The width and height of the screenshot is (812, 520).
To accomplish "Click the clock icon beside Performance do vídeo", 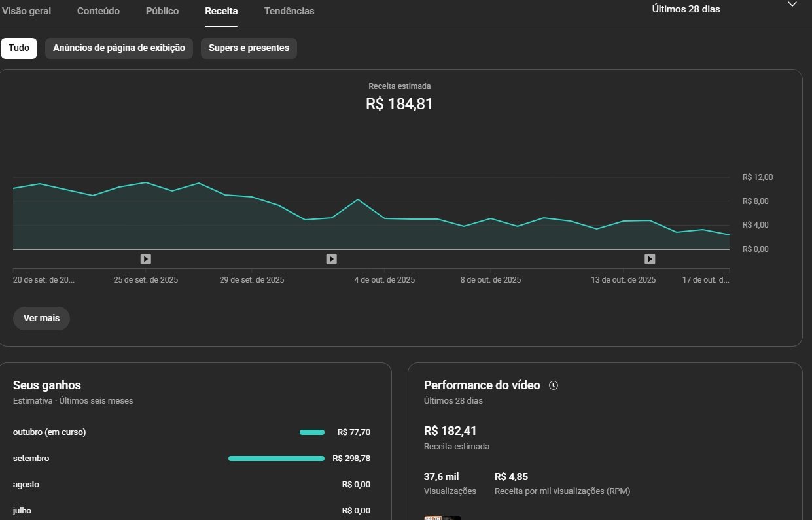I will point(554,386).
